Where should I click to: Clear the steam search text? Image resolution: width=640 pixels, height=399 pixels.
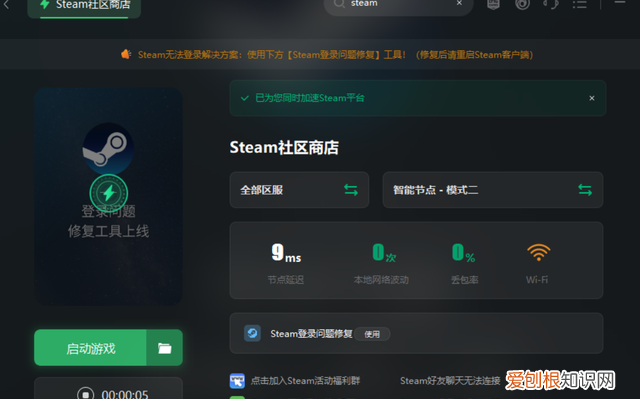[460, 3]
